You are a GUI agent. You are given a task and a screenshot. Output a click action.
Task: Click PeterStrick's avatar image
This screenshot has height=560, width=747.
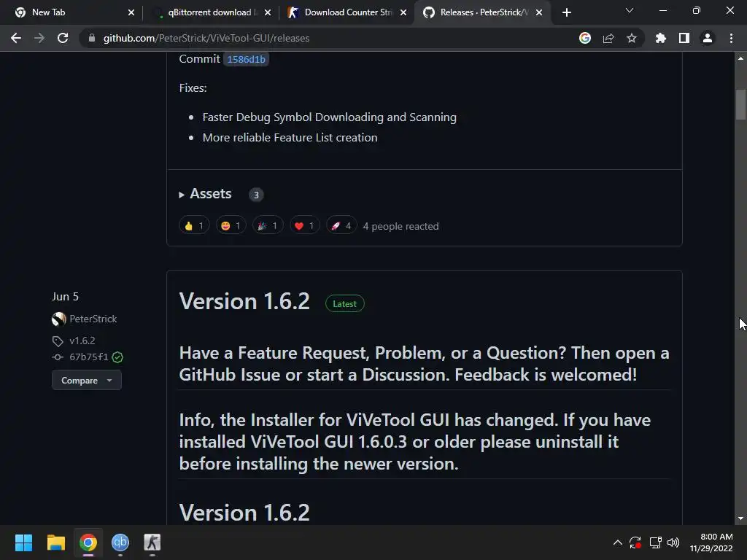pyautogui.click(x=58, y=319)
